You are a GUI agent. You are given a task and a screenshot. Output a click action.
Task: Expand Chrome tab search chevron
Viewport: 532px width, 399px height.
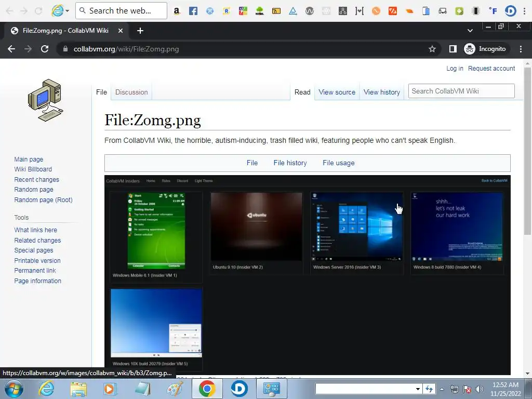click(x=470, y=31)
